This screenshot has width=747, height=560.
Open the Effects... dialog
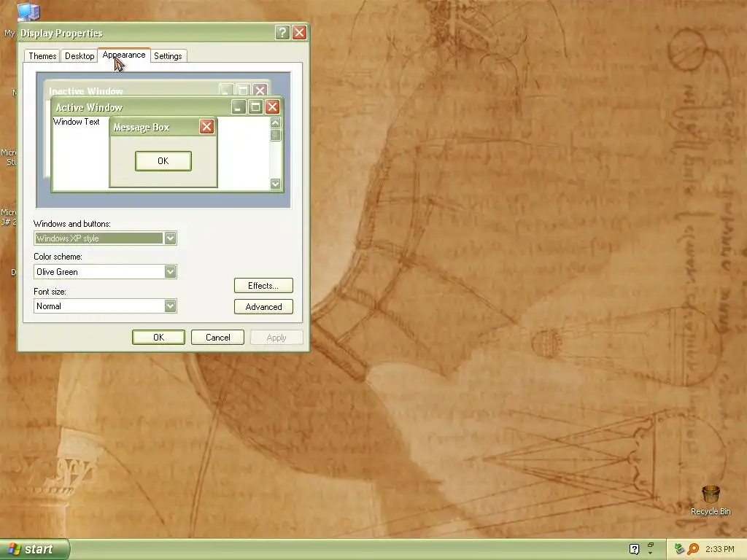point(263,286)
